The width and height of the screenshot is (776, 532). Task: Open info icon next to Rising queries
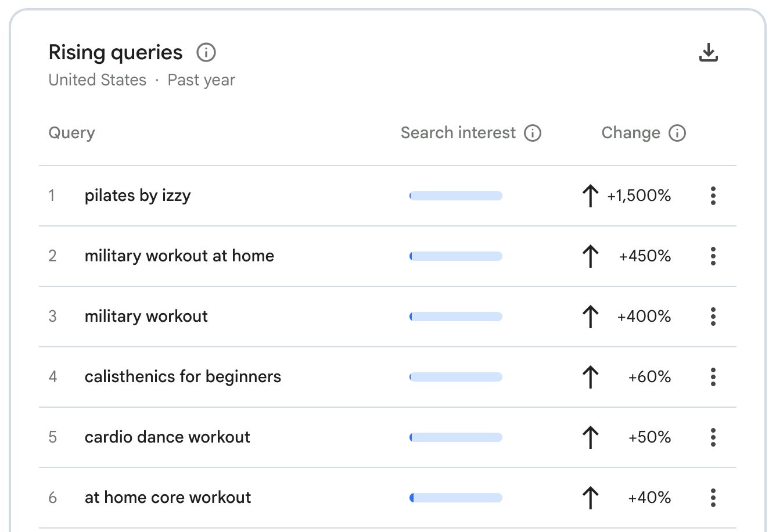click(206, 53)
